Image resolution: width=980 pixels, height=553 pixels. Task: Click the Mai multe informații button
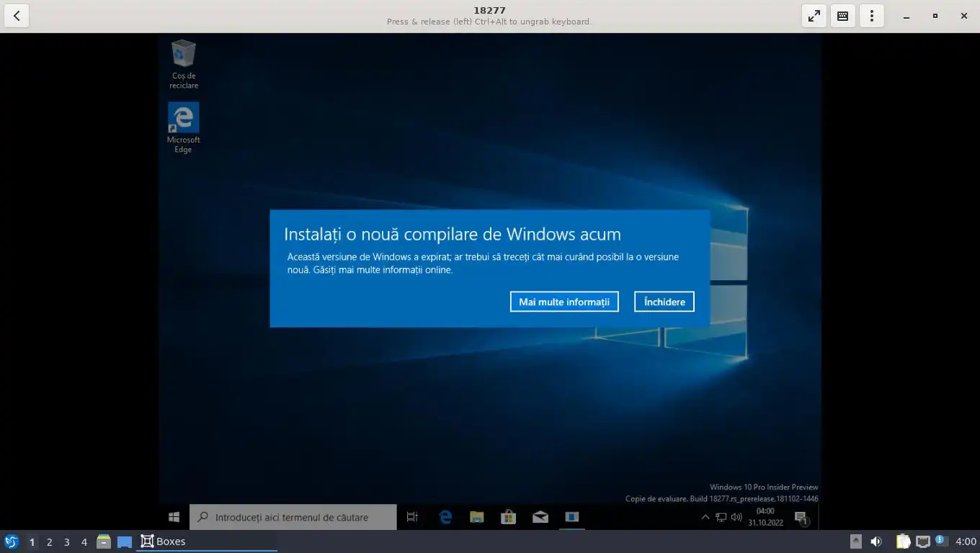click(564, 302)
